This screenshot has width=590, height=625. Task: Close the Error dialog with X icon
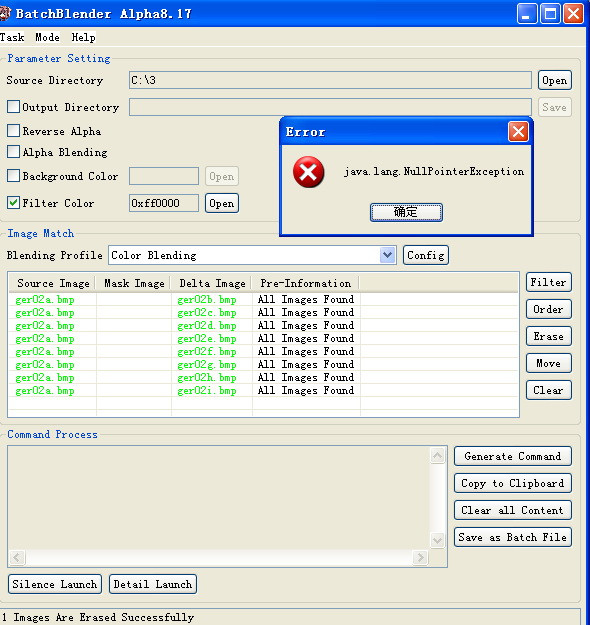click(x=518, y=132)
